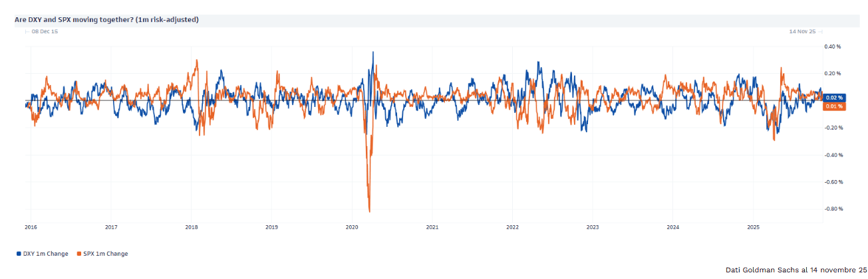Click the 2022 x-axis label
The width and height of the screenshot is (868, 279).
(x=512, y=227)
